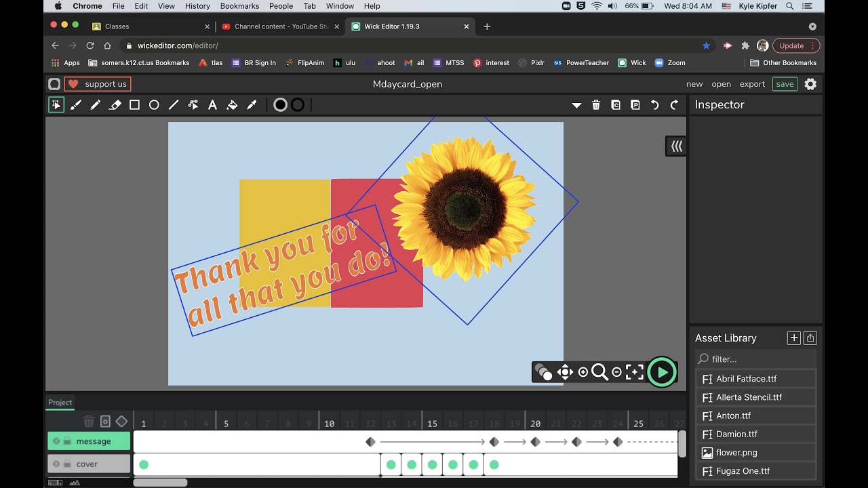This screenshot has width=868, height=488.
Task: Click the Redo arrow
Action: [x=674, y=105]
